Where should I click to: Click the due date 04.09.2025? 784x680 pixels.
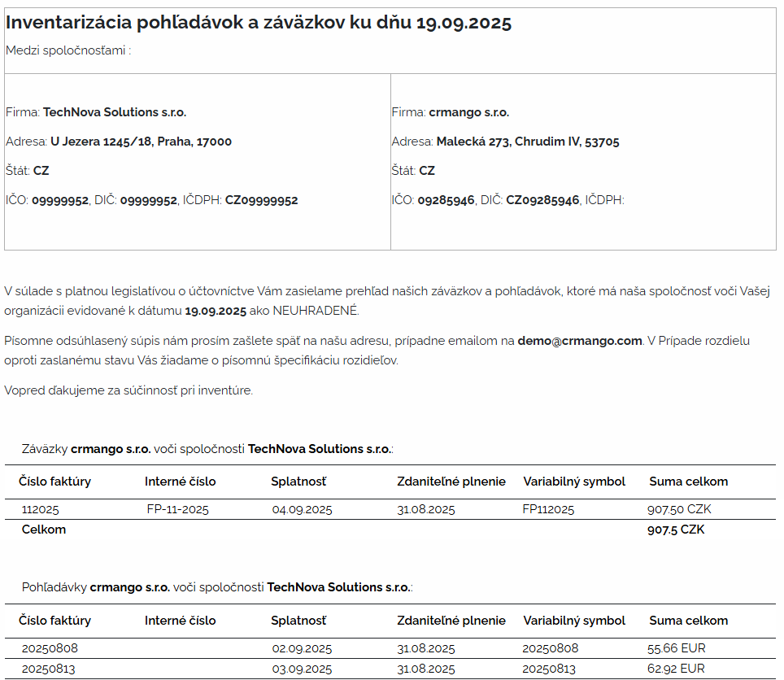302,510
